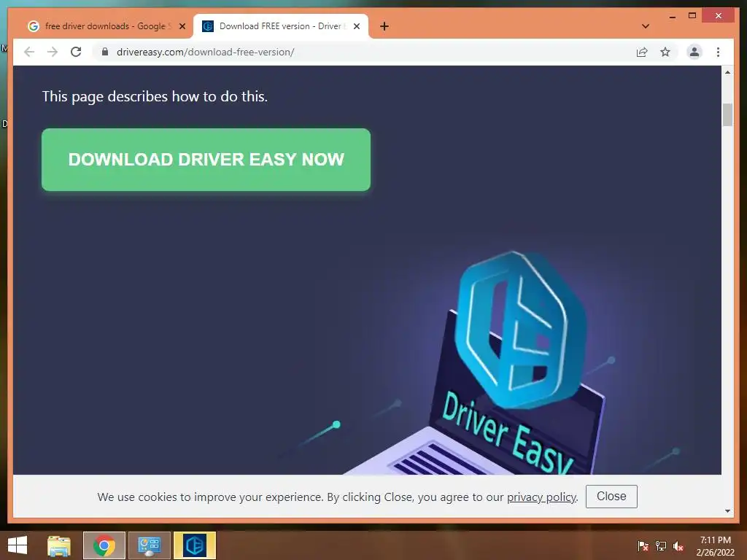Click the vertical scrollbar thumb
Viewport: 747px width, 560px height.
[727, 114]
